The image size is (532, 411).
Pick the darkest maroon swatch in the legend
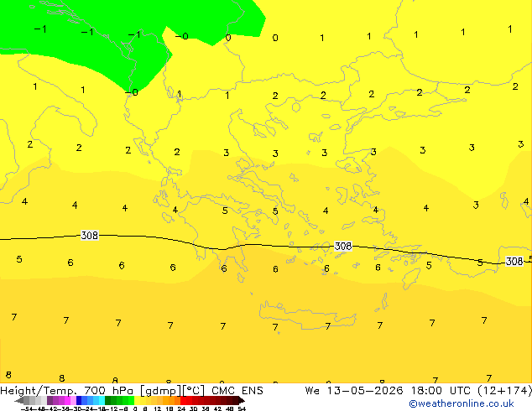point(236,400)
